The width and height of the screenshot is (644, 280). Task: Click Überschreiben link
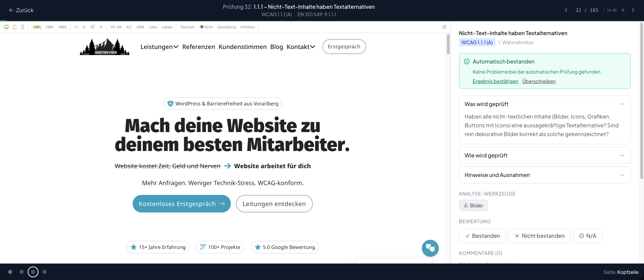539,81
